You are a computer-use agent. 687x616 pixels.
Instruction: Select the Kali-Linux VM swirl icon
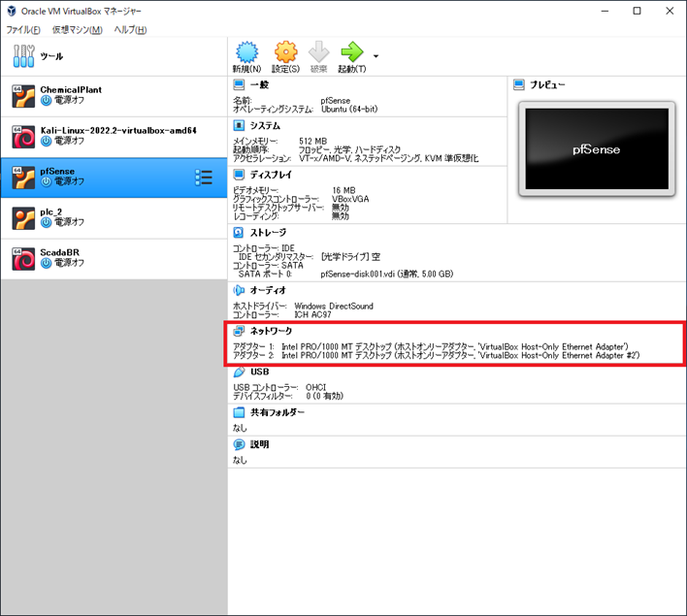[x=23, y=137]
